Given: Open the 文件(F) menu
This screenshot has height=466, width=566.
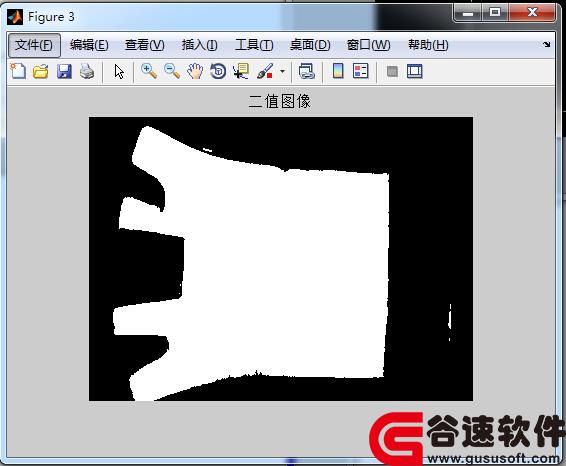Looking at the screenshot, I should pyautogui.click(x=34, y=45).
